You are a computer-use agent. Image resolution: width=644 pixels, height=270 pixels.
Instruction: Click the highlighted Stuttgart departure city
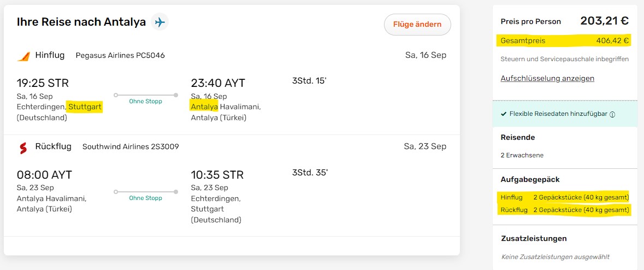85,107
